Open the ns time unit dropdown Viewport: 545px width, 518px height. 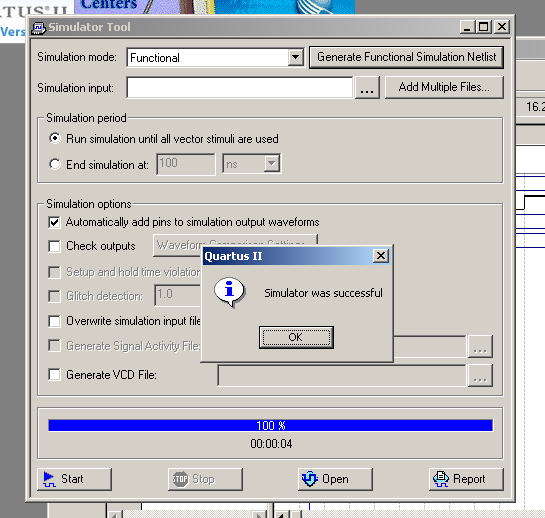[x=271, y=163]
